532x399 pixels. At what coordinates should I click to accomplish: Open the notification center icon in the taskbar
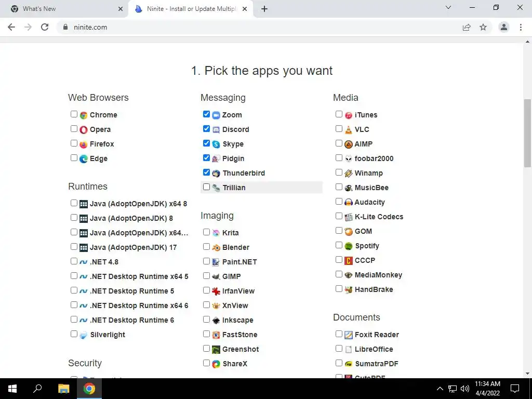515,389
